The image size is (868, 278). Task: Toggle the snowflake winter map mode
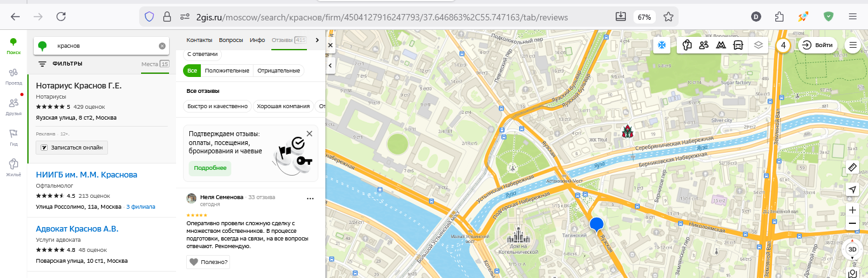point(661,45)
